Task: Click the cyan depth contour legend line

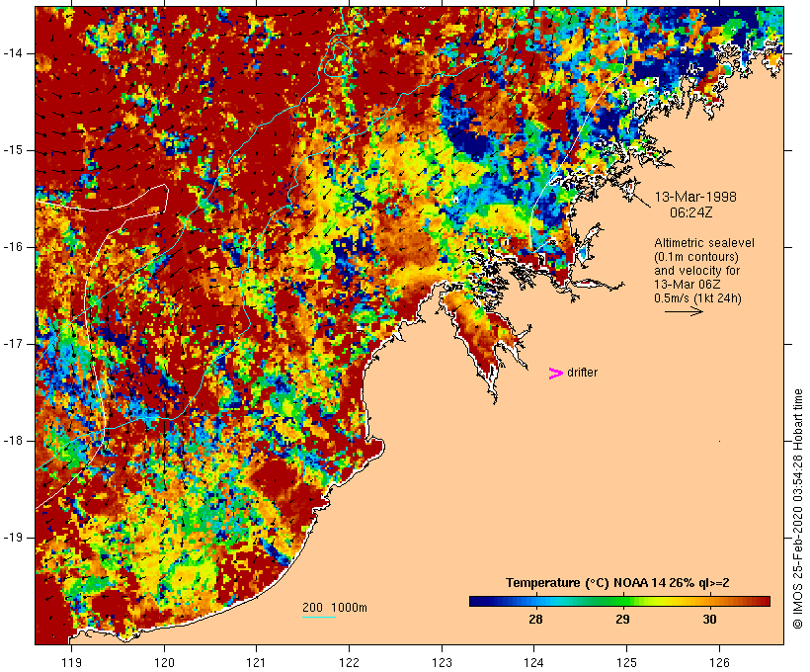Action: pos(318,618)
